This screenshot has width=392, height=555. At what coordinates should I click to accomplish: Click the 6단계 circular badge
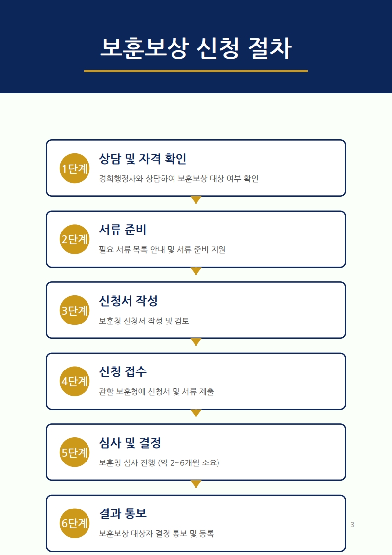tap(74, 523)
